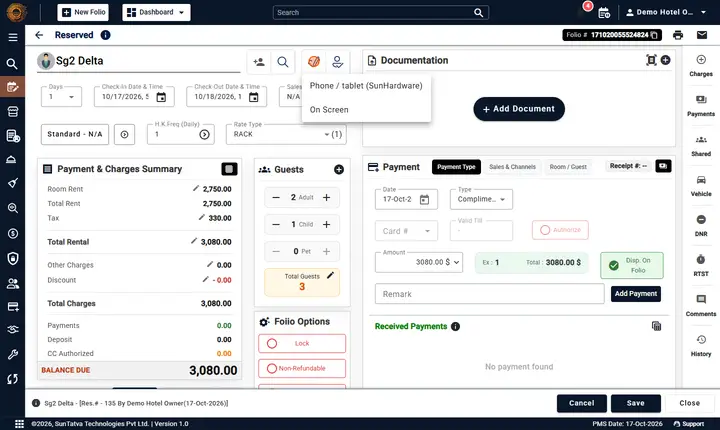Switch to Room / Guest tab
Screen dimensions: 720x430
pos(568,167)
